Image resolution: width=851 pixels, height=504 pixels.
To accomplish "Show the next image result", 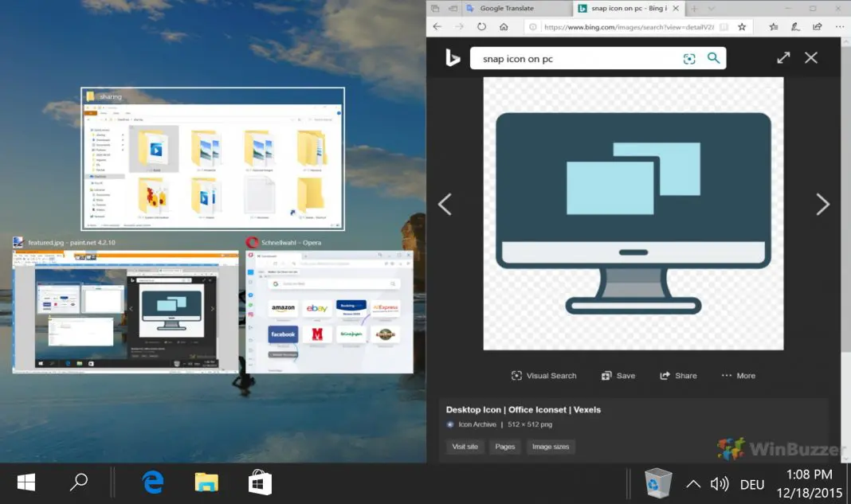I will pyautogui.click(x=823, y=205).
